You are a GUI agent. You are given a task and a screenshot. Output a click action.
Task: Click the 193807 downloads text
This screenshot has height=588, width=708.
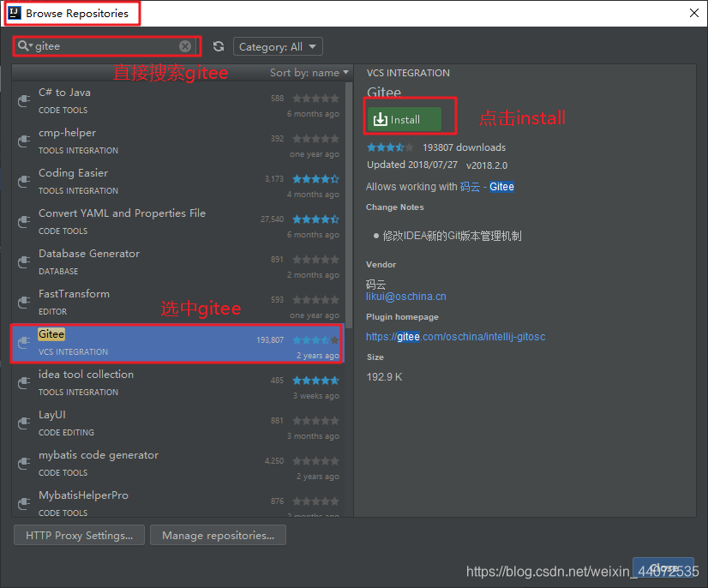[x=464, y=147]
